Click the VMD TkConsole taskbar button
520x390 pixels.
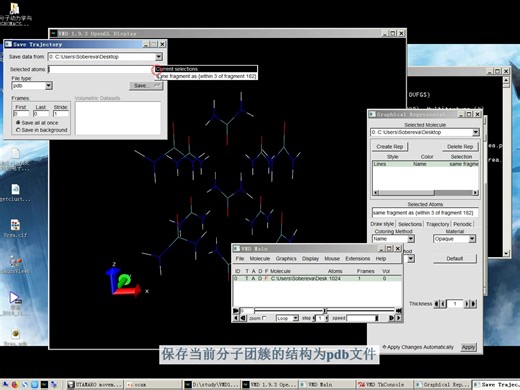click(x=384, y=384)
